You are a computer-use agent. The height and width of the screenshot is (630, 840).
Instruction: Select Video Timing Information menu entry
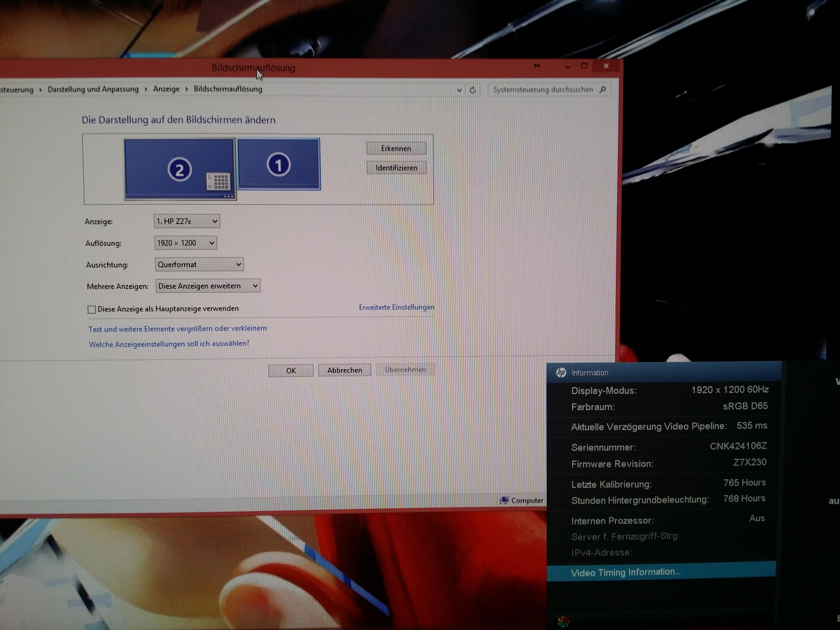click(x=625, y=572)
